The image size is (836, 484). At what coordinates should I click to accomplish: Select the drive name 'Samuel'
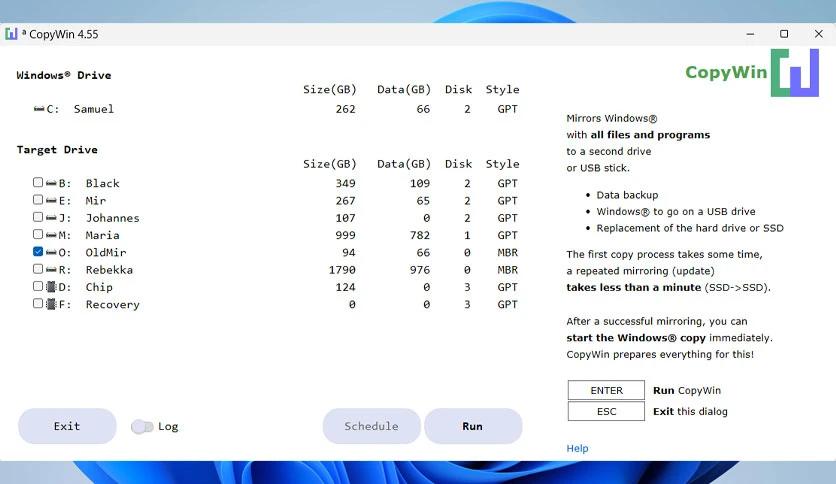tap(94, 109)
